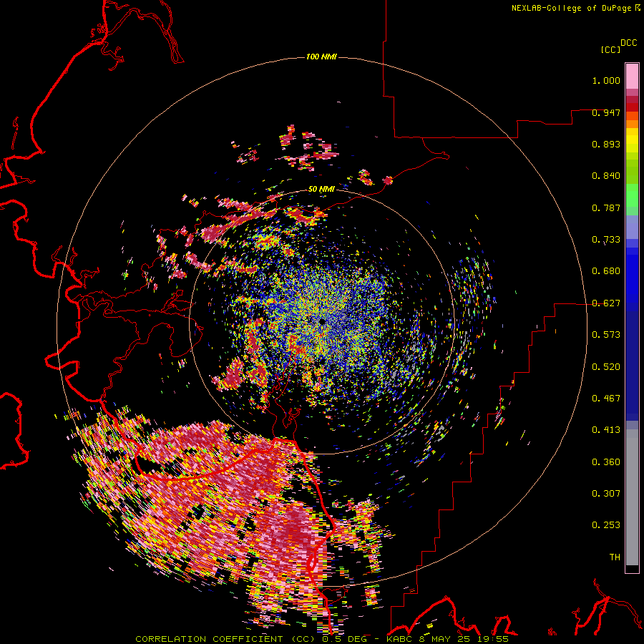Click the 0.467 scale value

606,399
